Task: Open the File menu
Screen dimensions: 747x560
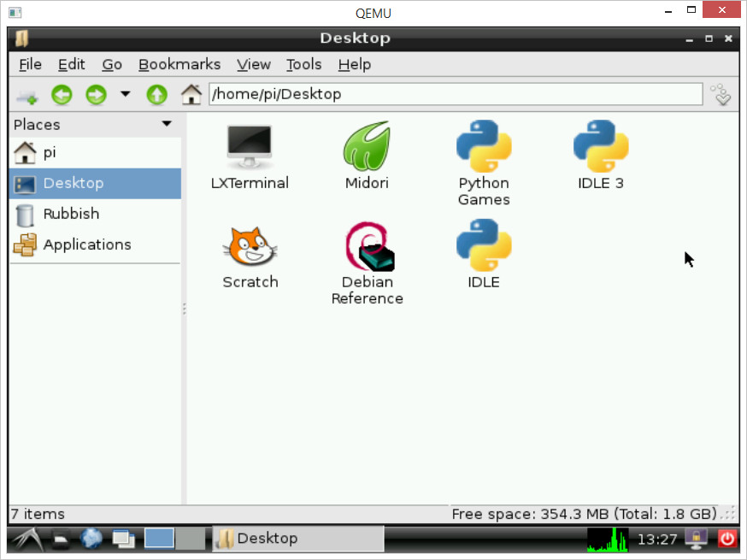Action: click(x=31, y=64)
